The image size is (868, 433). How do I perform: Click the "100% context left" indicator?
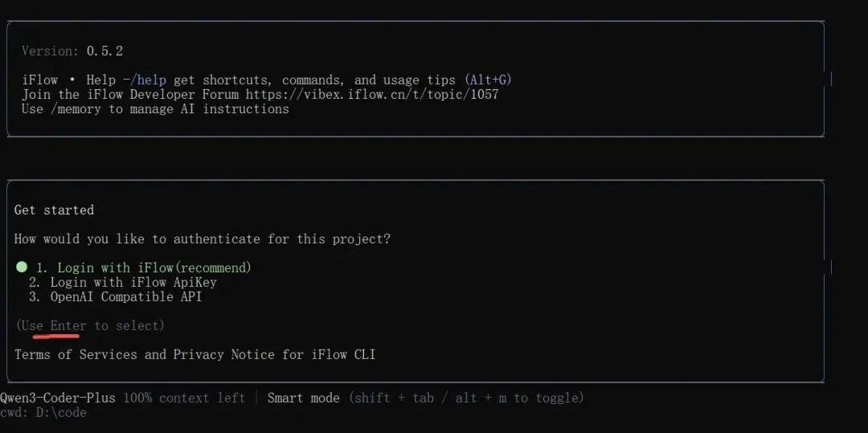coord(184,398)
